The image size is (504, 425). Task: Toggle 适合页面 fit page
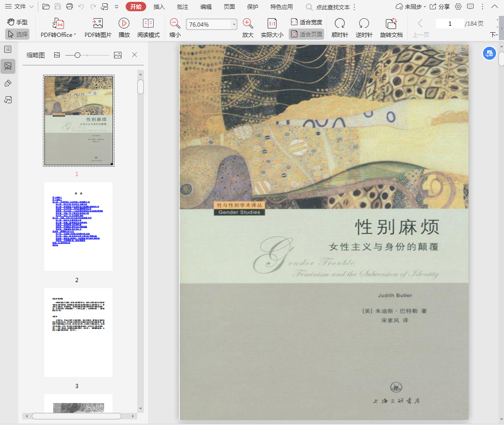click(x=306, y=34)
